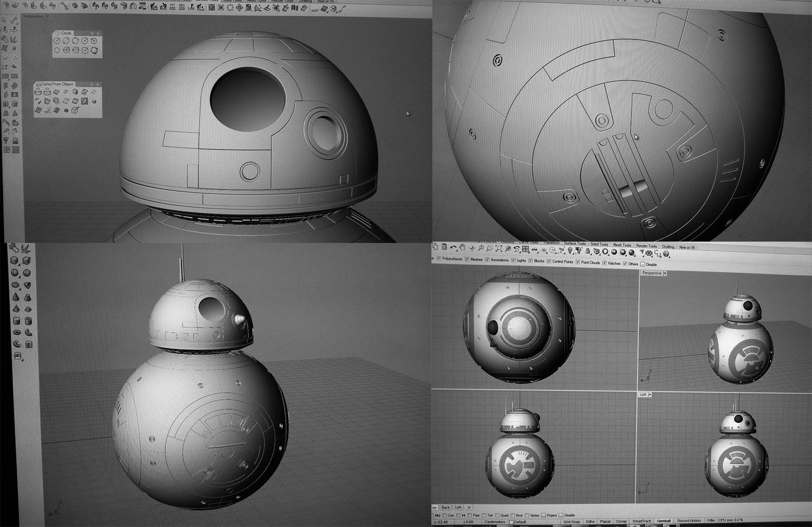Enable the Vertex osnap checkbox
This screenshot has width=812, height=527.
(527, 515)
